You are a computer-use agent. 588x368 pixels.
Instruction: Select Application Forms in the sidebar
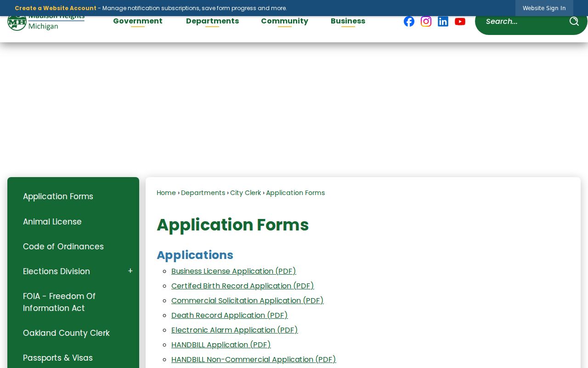tap(58, 196)
